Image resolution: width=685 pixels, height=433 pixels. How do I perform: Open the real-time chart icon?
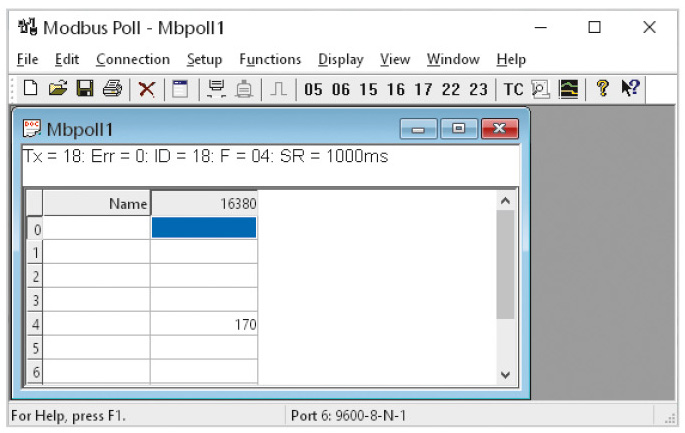coord(568,89)
